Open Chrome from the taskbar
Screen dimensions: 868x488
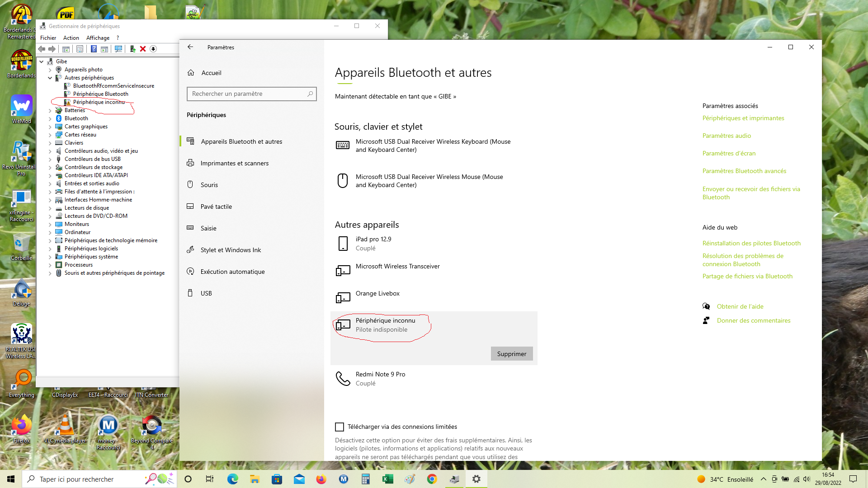[x=432, y=479]
